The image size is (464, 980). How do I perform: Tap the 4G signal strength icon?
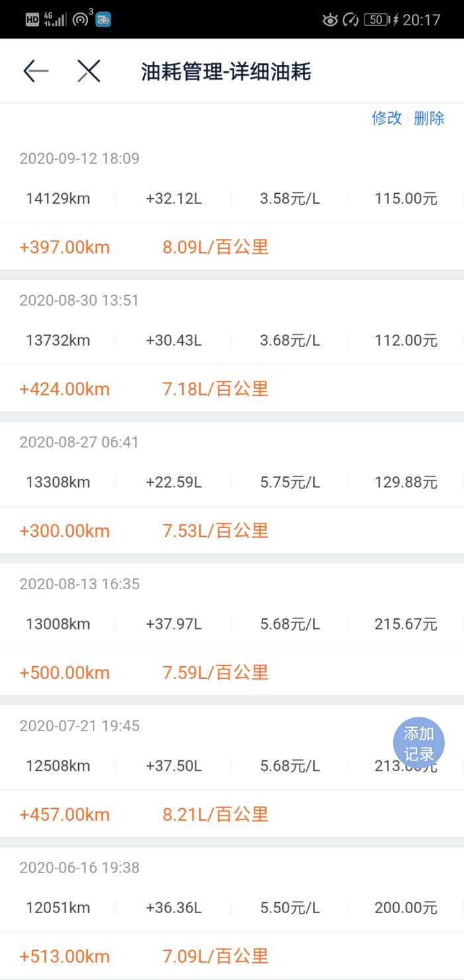coord(55,19)
